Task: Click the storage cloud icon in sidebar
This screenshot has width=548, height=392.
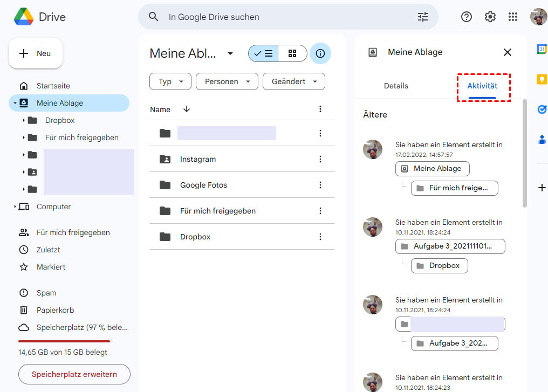Action: coord(24,327)
